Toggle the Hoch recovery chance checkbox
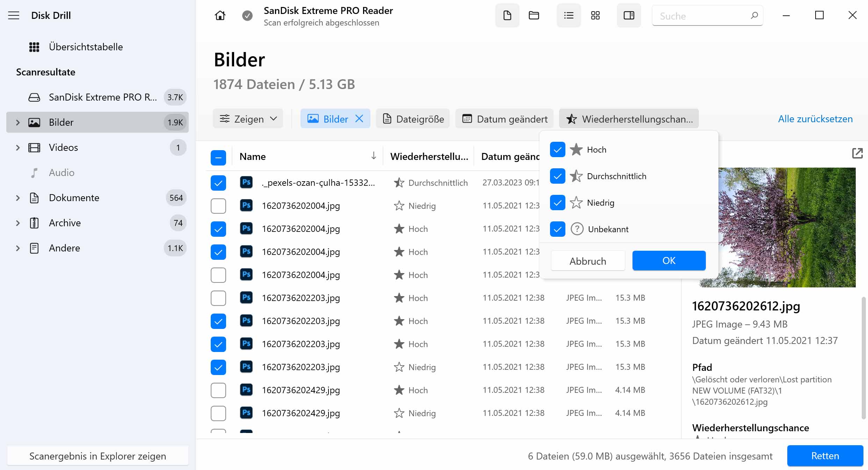The image size is (868, 470). [557, 149]
